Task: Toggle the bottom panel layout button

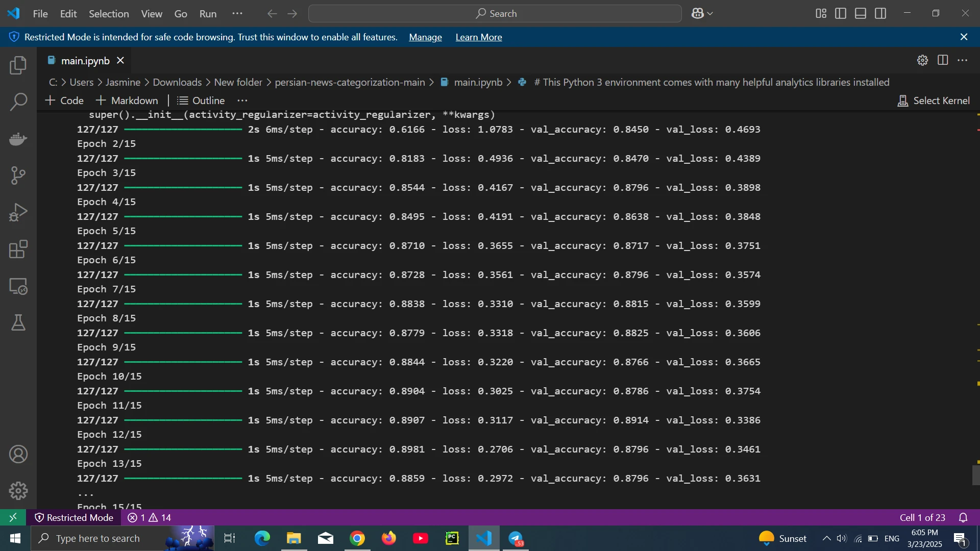Action: click(861, 14)
